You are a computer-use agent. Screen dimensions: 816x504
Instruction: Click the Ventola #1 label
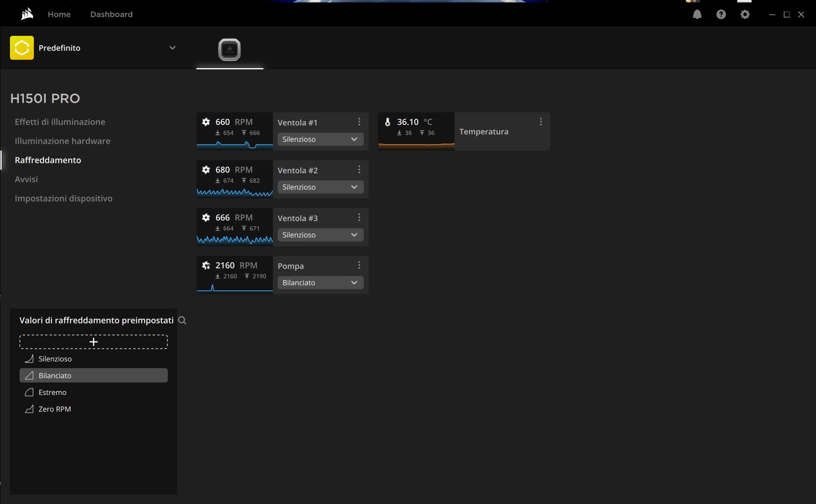tap(298, 123)
